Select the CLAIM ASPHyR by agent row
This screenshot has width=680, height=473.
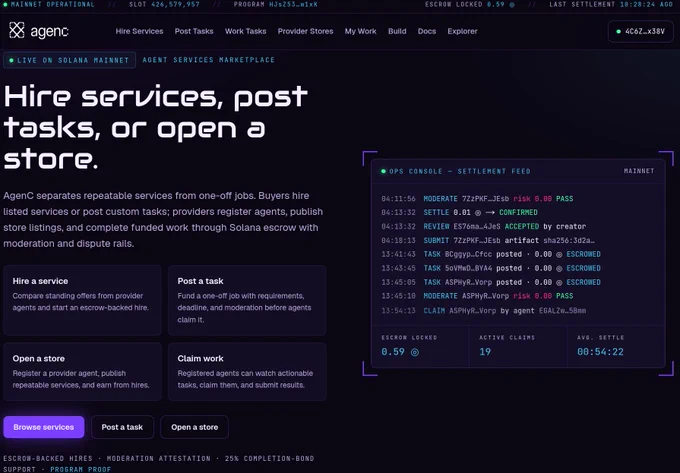point(484,310)
